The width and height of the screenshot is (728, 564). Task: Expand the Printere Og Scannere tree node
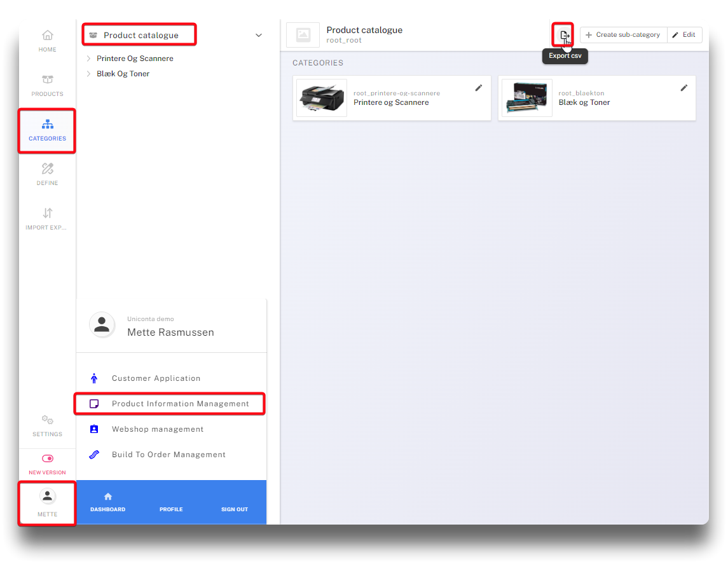[x=88, y=58]
